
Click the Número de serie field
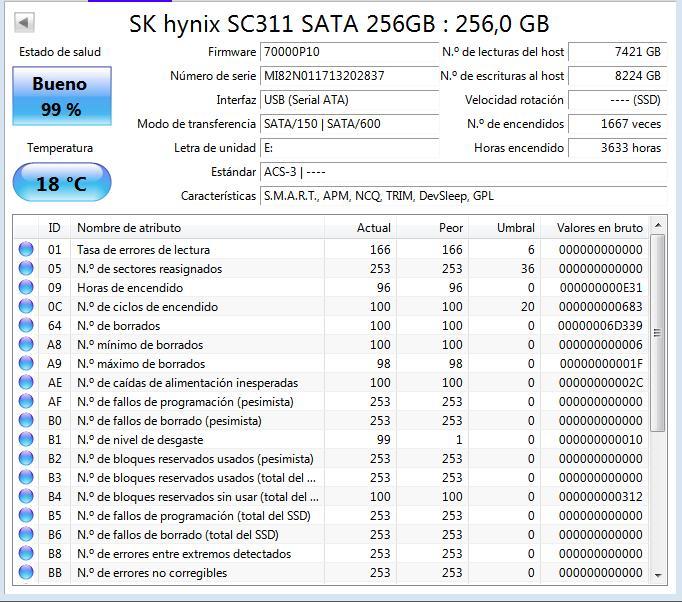[349, 76]
